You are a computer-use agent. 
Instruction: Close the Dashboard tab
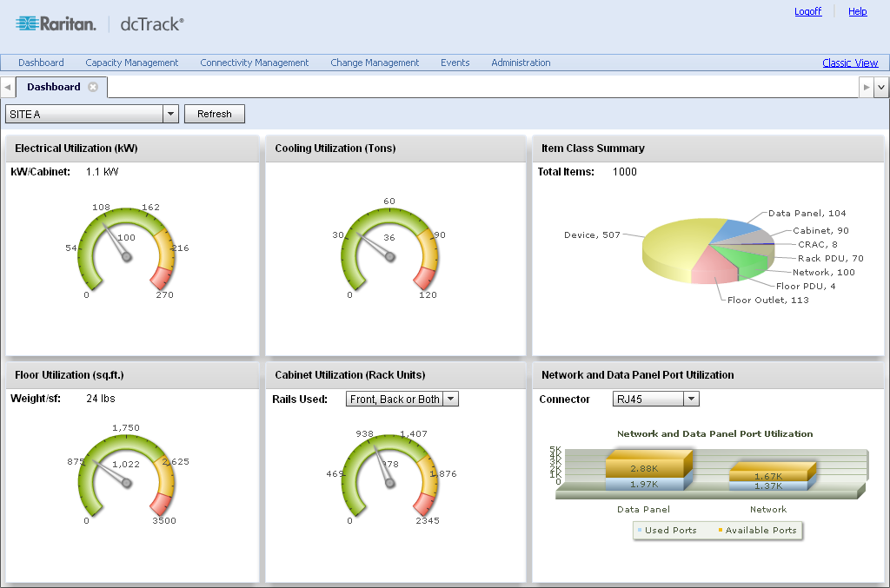point(93,87)
